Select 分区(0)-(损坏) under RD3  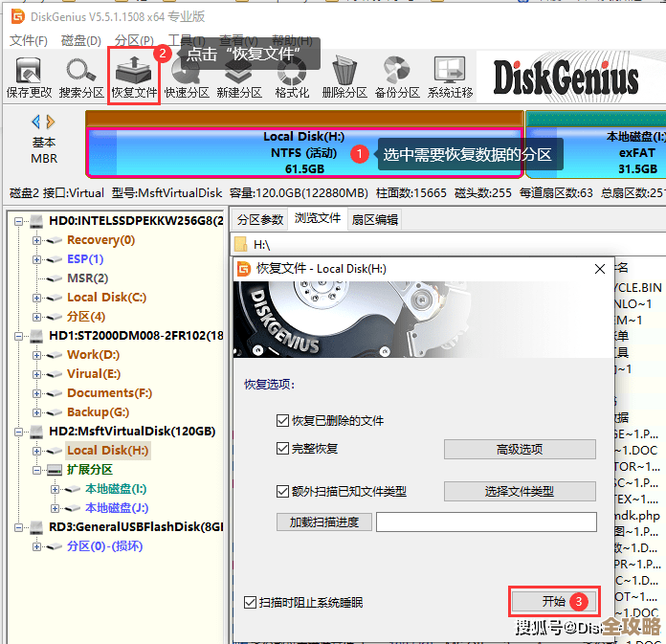coord(104,545)
